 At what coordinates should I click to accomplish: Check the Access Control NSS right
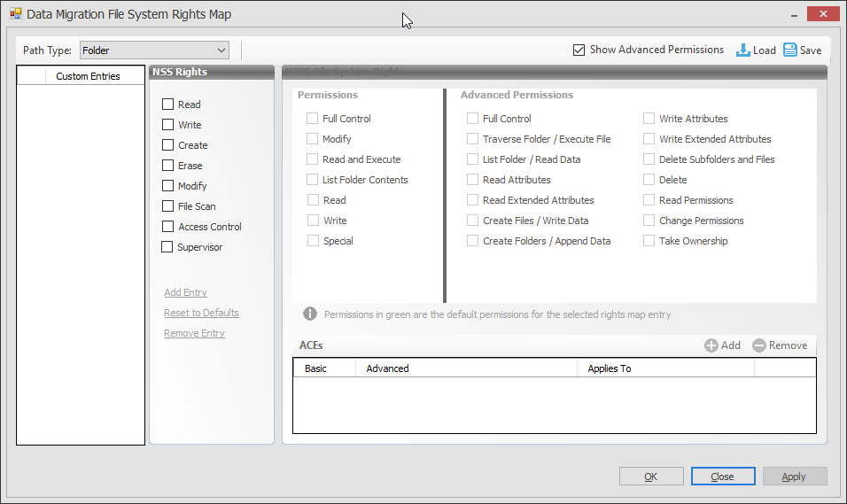pos(167,227)
